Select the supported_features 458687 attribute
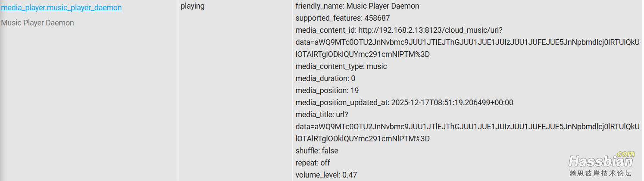Image resolution: width=644 pixels, height=181 pixels. 336,18
